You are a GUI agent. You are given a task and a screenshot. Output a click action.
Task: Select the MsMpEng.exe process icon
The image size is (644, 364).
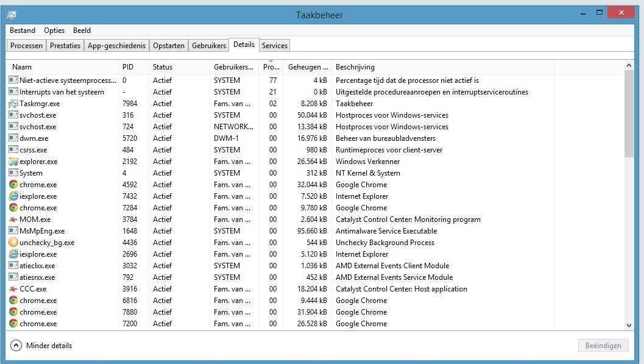point(13,231)
